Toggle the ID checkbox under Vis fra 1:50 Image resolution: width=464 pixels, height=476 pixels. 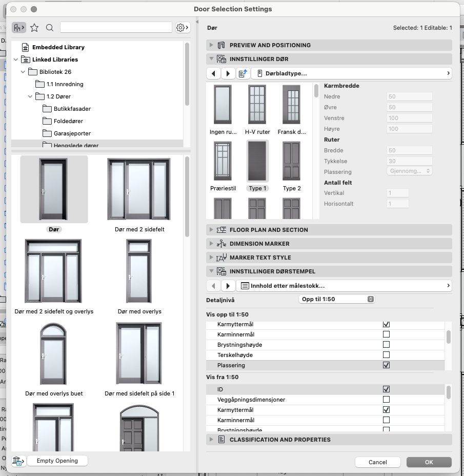[x=386, y=389]
